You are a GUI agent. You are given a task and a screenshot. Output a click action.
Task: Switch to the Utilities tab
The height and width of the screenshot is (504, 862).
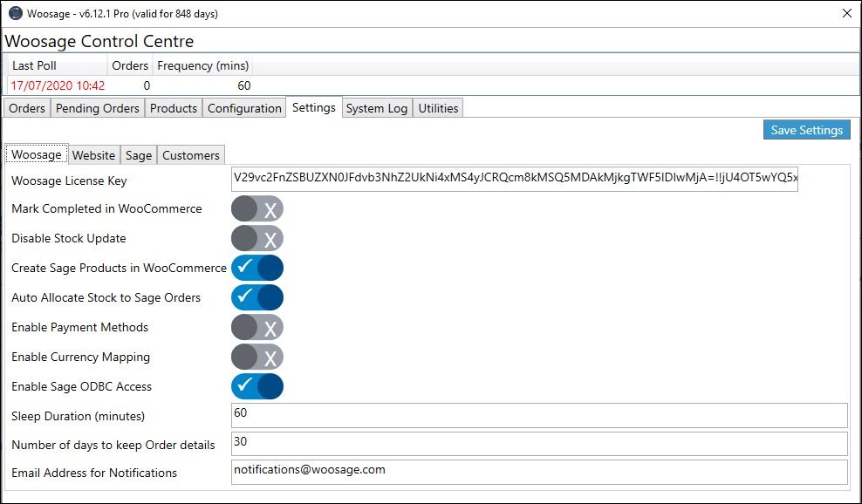(438, 108)
